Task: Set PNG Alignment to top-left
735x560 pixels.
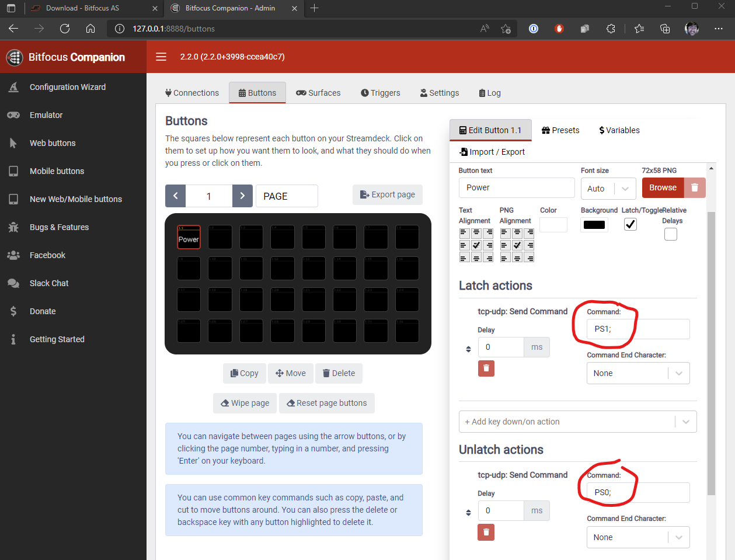Action: [505, 232]
